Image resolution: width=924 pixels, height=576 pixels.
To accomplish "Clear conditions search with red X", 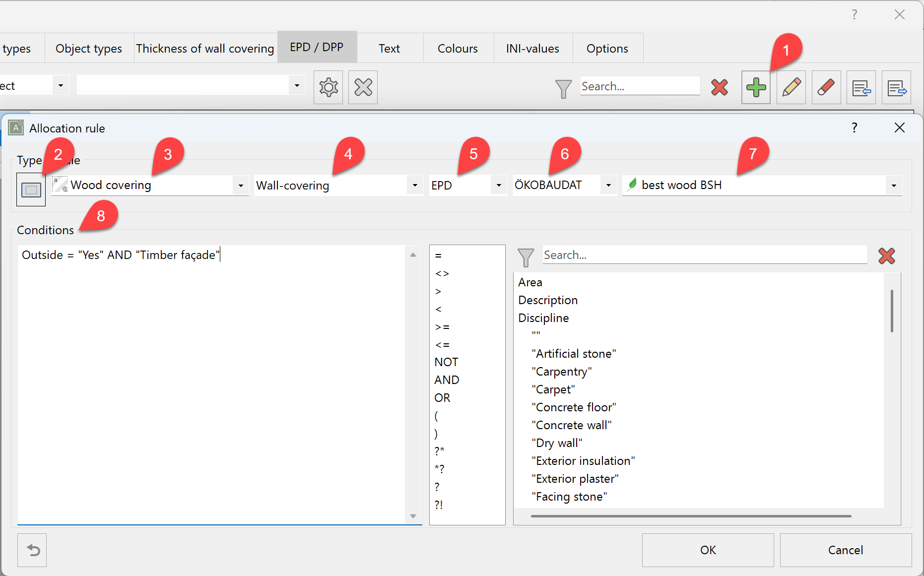I will [x=886, y=256].
